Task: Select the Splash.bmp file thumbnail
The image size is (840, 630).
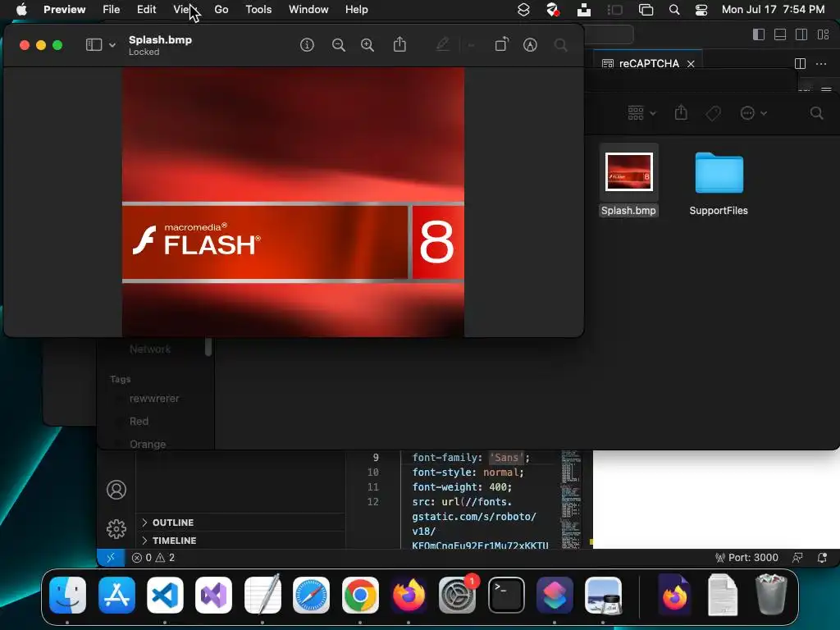Action: pos(629,172)
